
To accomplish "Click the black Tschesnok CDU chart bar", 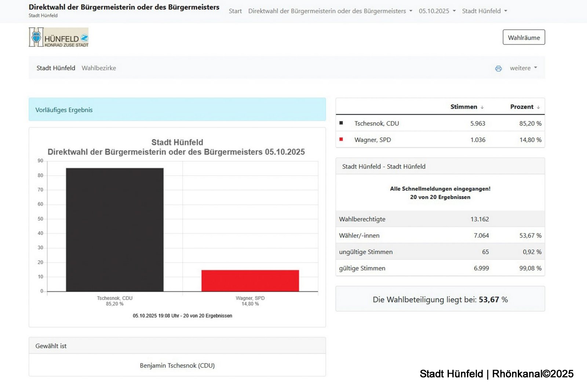I will [114, 230].
